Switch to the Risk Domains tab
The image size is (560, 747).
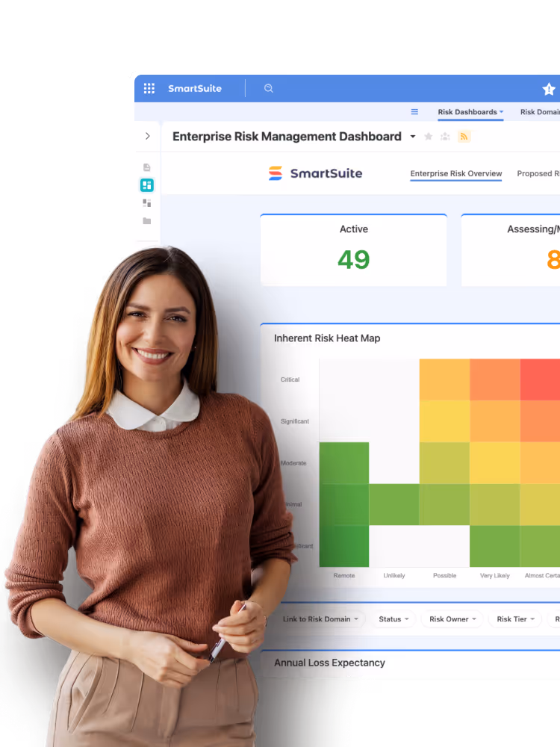pyautogui.click(x=540, y=112)
